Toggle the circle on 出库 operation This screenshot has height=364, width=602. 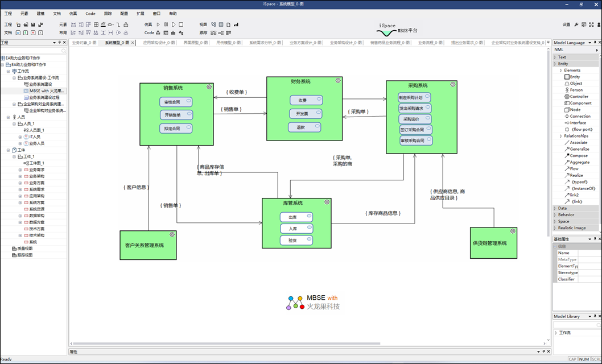click(309, 216)
